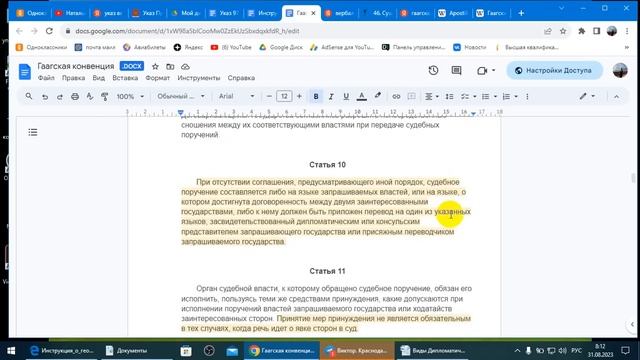Add a comment from toolbar
Image resolution: width=640 pixels, height=360 pixels.
point(411,97)
